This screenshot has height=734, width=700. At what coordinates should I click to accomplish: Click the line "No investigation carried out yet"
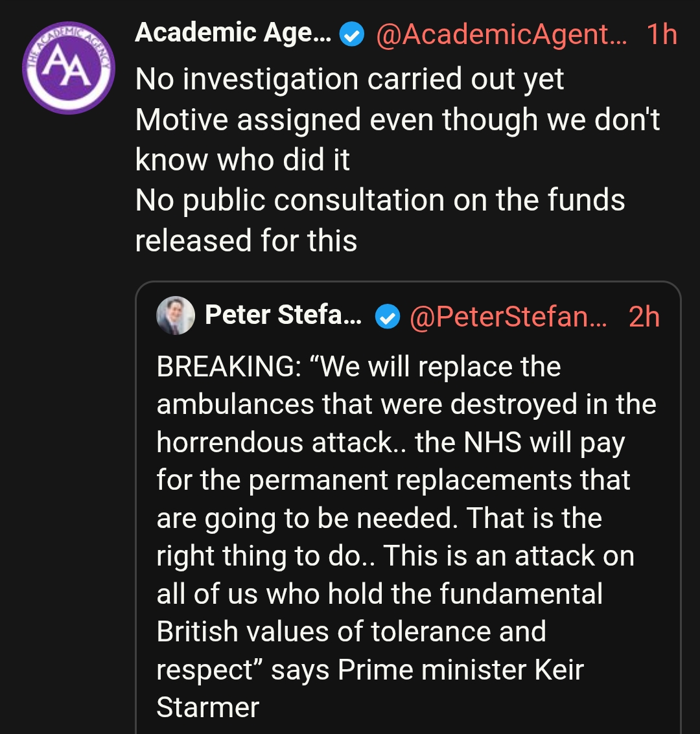coord(349,80)
